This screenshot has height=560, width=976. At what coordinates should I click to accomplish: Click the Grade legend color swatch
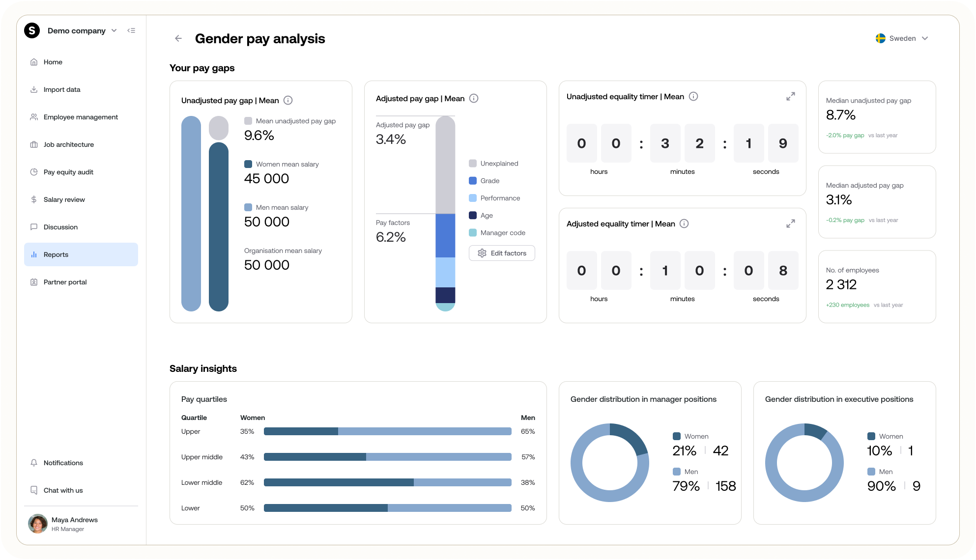(x=473, y=181)
